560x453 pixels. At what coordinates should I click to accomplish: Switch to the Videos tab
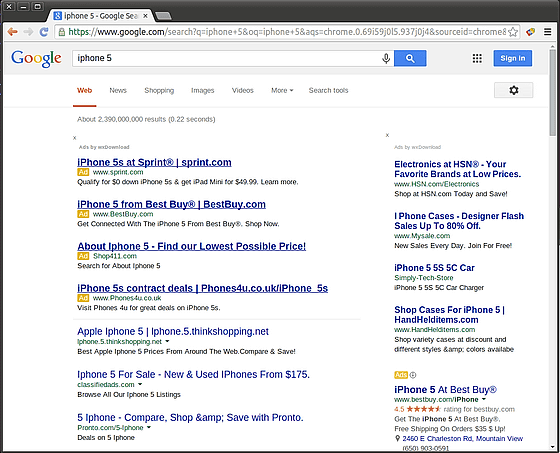[x=242, y=90]
